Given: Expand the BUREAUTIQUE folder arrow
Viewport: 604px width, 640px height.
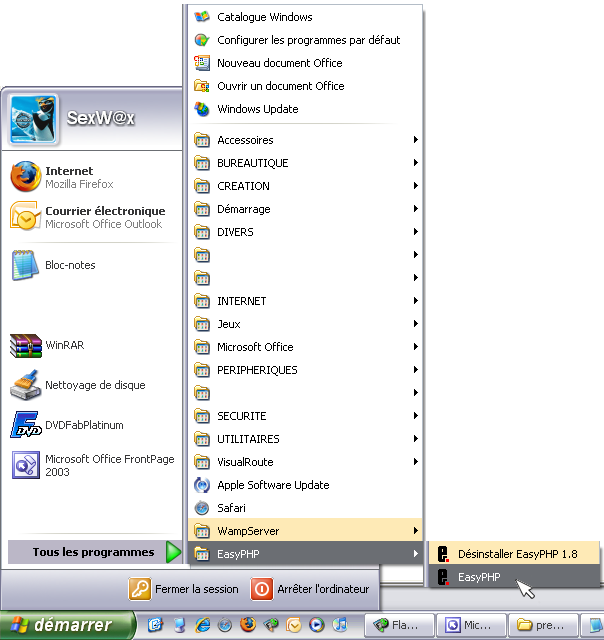Looking at the screenshot, I should click(x=415, y=163).
